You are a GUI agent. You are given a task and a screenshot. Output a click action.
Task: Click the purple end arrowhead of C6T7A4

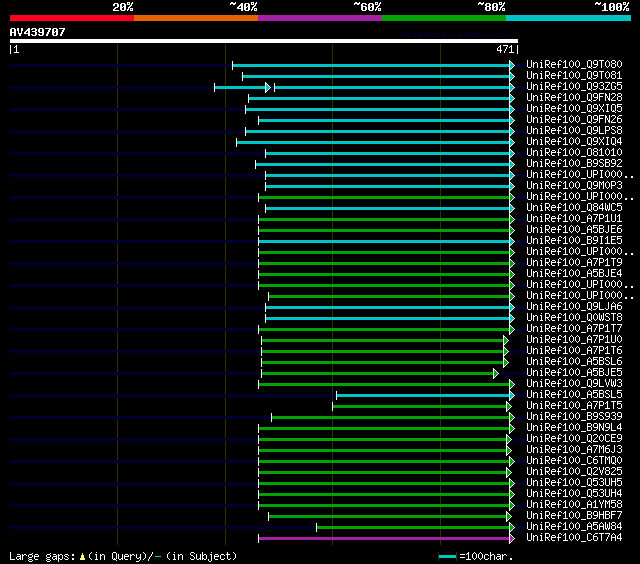click(512, 539)
